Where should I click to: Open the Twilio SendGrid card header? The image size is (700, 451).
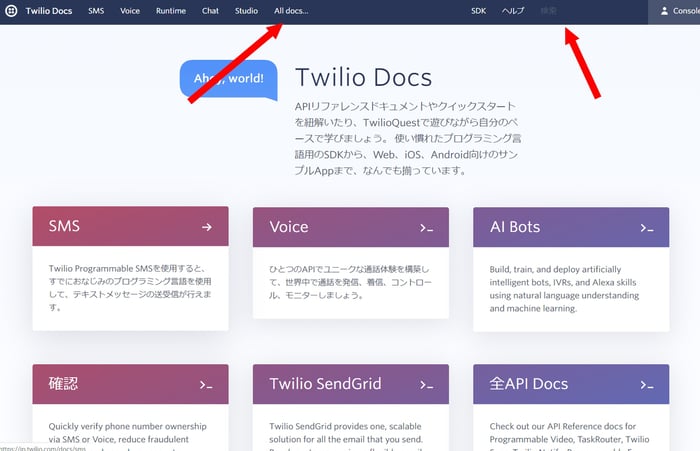(x=351, y=384)
